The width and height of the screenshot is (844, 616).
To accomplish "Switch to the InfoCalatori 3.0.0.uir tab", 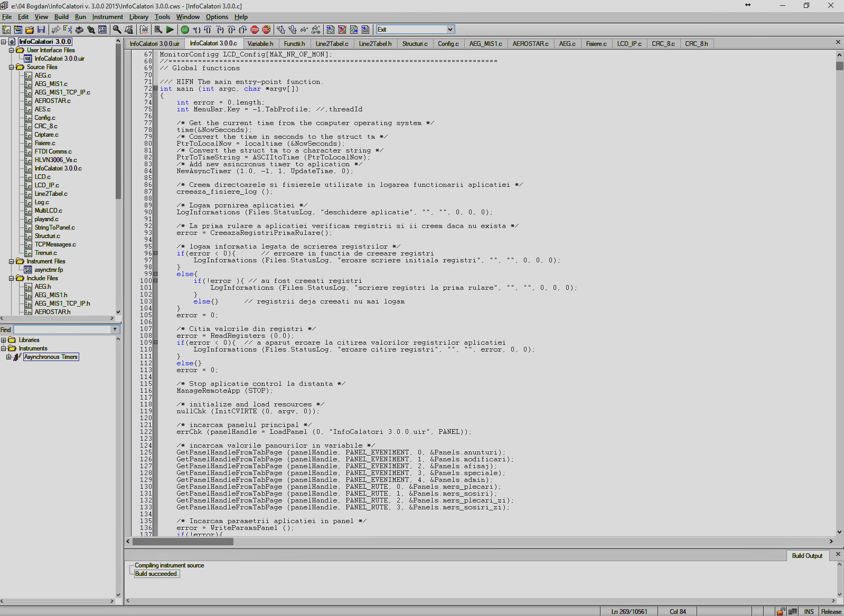I will tap(155, 44).
